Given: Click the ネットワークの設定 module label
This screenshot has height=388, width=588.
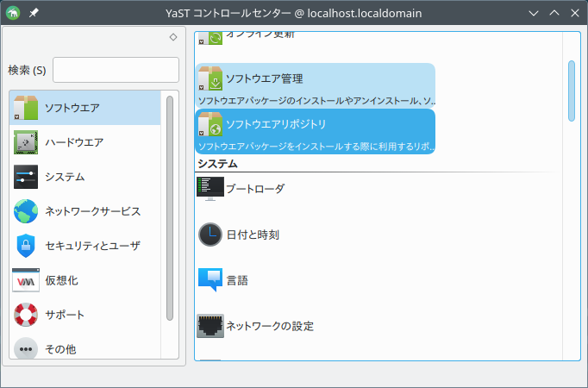Looking at the screenshot, I should (x=270, y=326).
